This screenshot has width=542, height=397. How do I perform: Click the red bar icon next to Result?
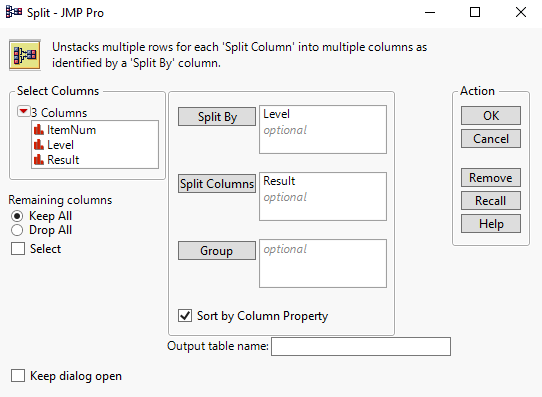pos(39,160)
